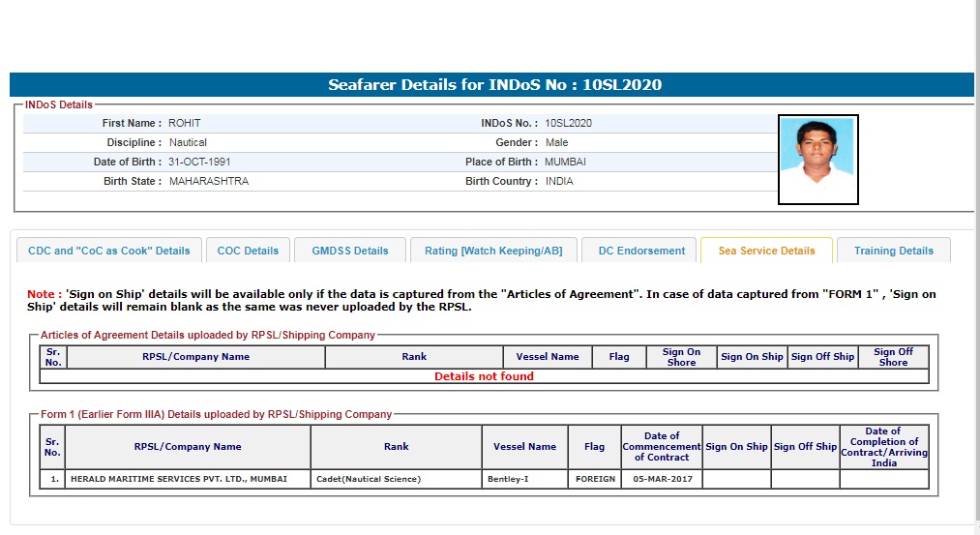The height and width of the screenshot is (535, 980).
Task: Click the FOREIGN flag cell
Action: (x=595, y=479)
